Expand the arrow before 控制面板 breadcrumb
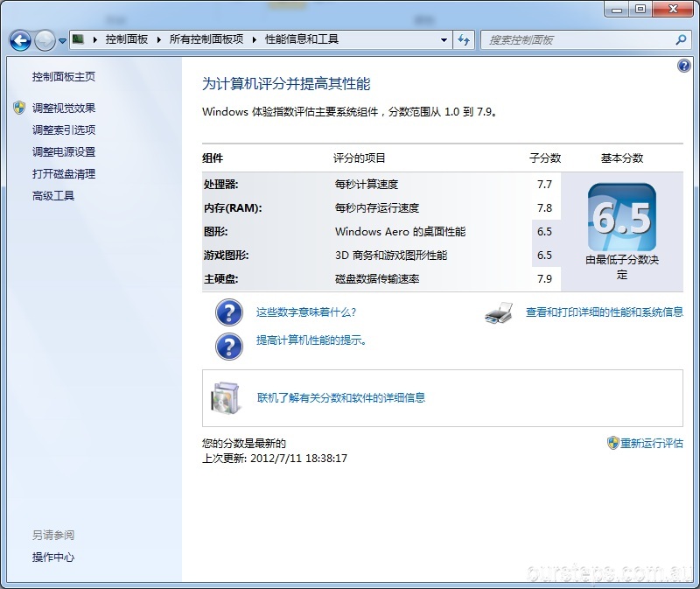The height and width of the screenshot is (589, 700). pos(95,39)
